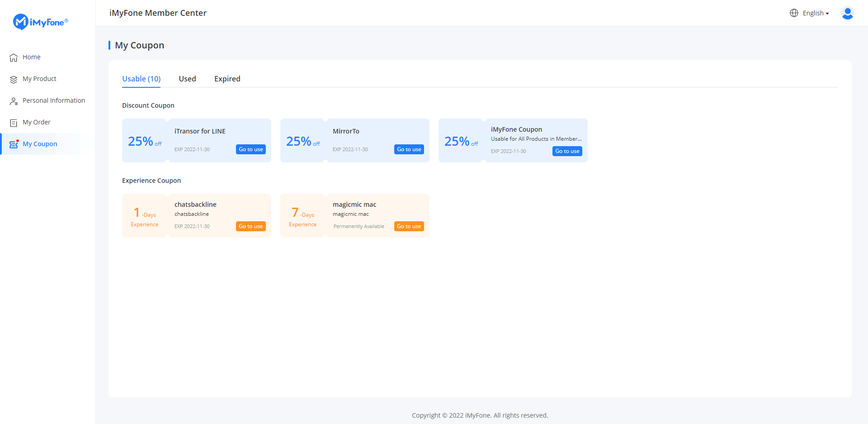Click the My Order document icon

pos(14,123)
